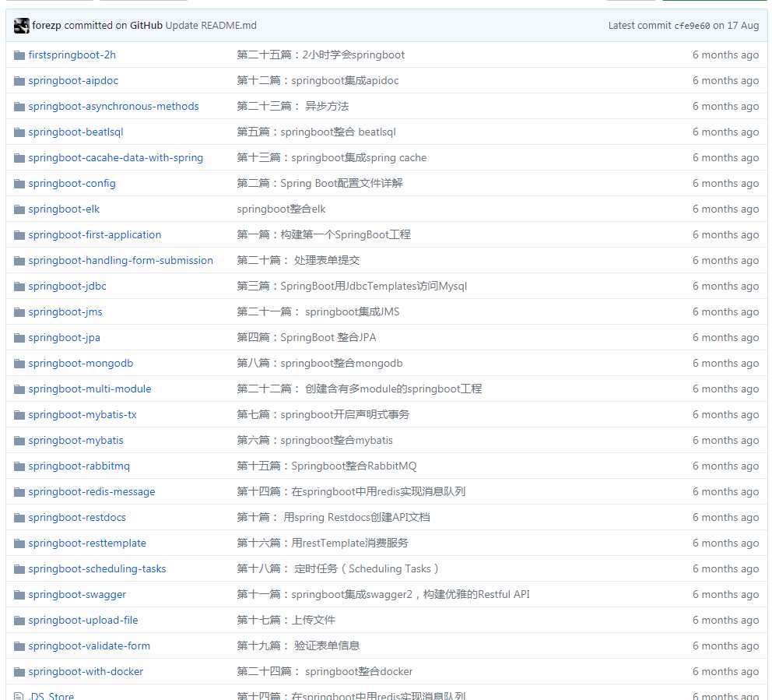
Task: Click folder icon beside springboot-elk
Action: pos(19,209)
